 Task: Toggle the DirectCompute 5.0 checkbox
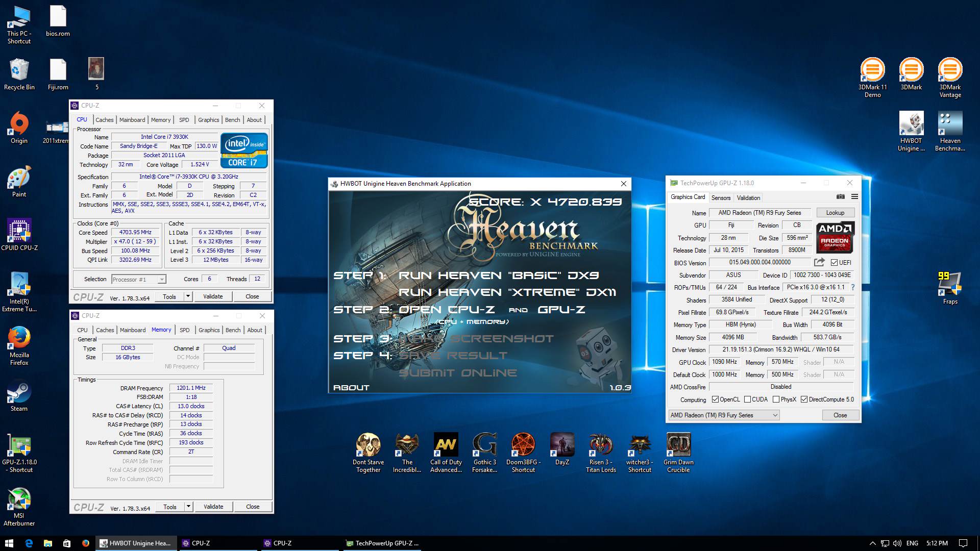point(804,399)
